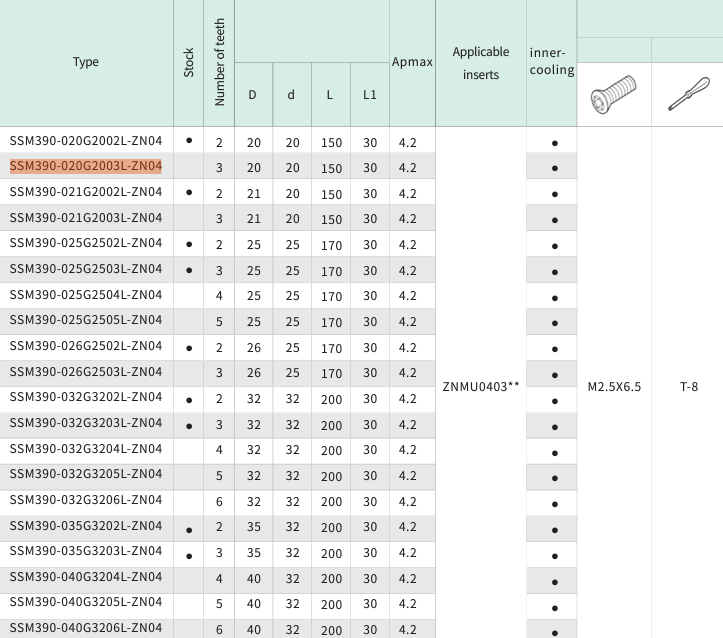Screen dimensions: 723x638
Task: Click the Apmax column header
Action: tap(412, 62)
